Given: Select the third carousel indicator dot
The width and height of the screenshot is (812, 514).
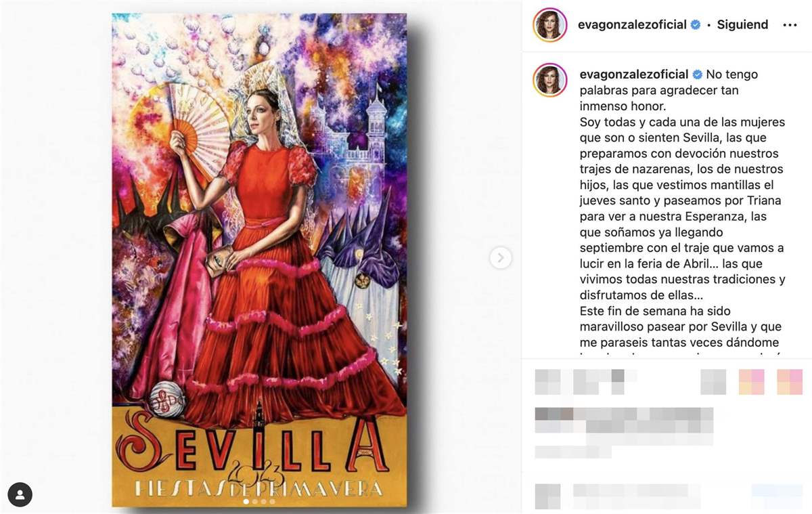Looking at the screenshot, I should pos(264,502).
